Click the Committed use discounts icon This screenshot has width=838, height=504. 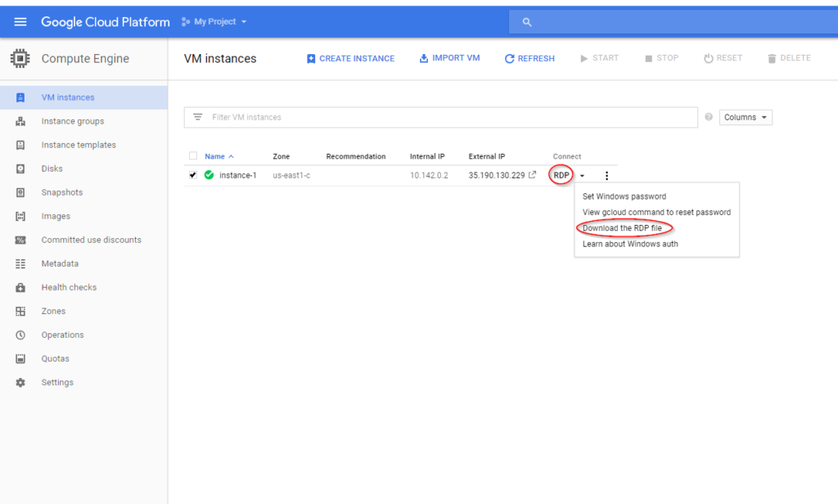tap(20, 240)
